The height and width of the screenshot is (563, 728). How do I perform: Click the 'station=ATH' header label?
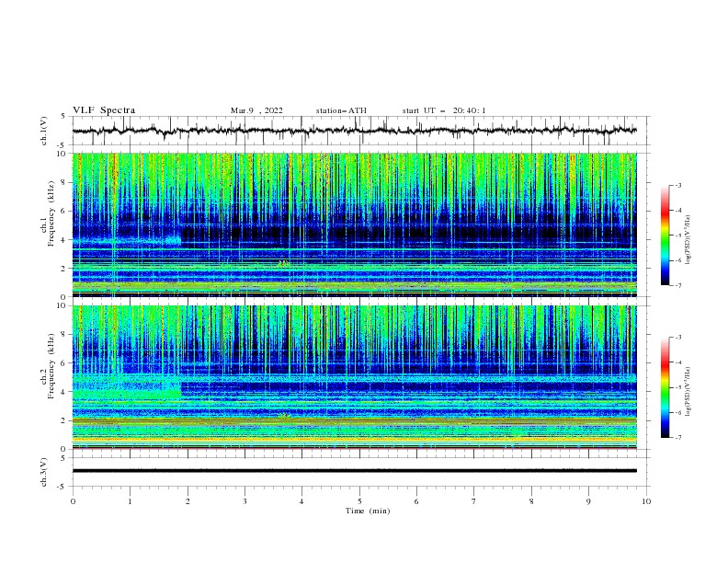point(341,110)
